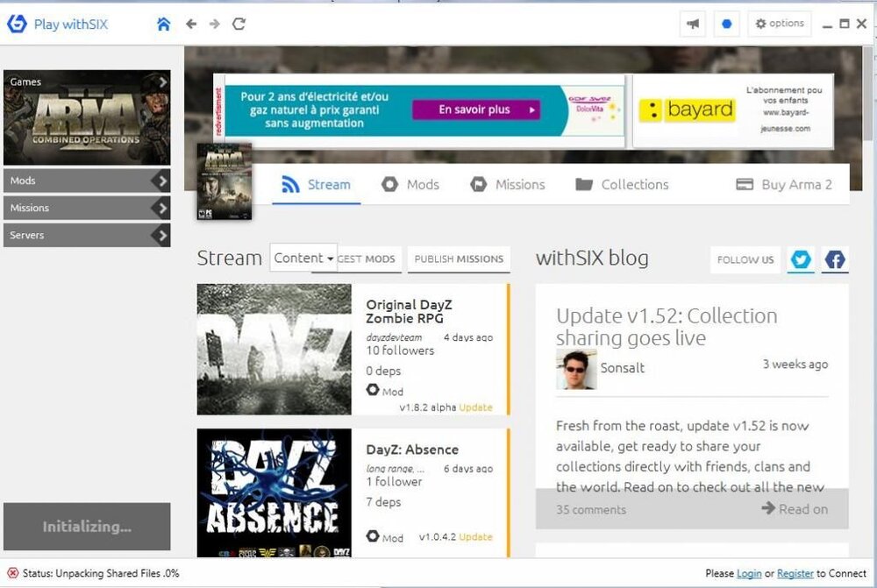Open the Arma II Combined Operations game tile
The image size is (877, 588).
[x=87, y=117]
